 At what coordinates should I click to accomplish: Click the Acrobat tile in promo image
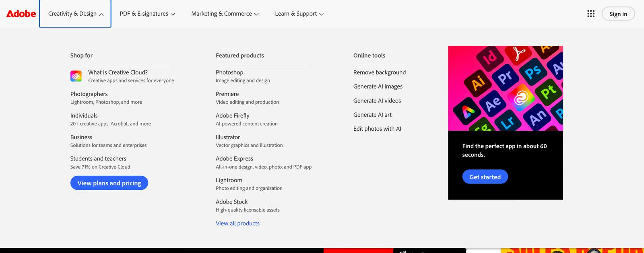(x=519, y=53)
